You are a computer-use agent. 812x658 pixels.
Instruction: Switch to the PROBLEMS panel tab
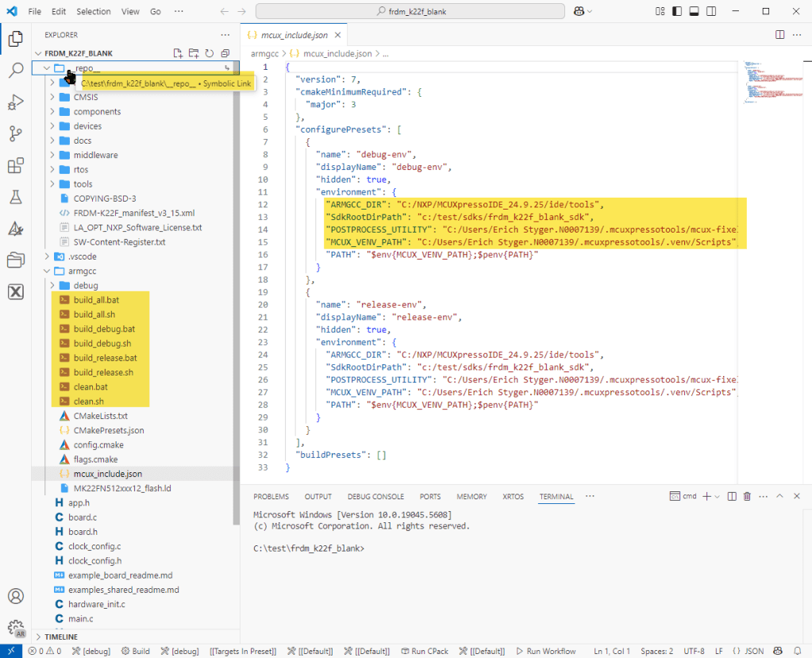click(271, 497)
